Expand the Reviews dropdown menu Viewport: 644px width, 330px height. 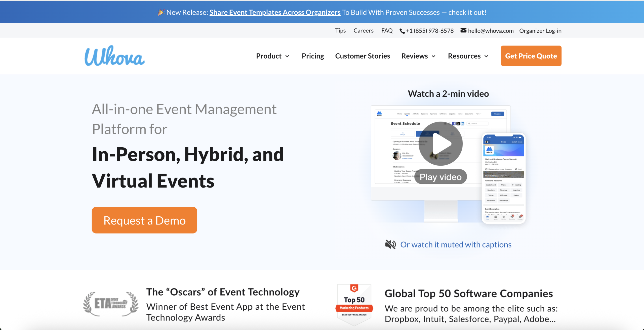click(x=418, y=56)
